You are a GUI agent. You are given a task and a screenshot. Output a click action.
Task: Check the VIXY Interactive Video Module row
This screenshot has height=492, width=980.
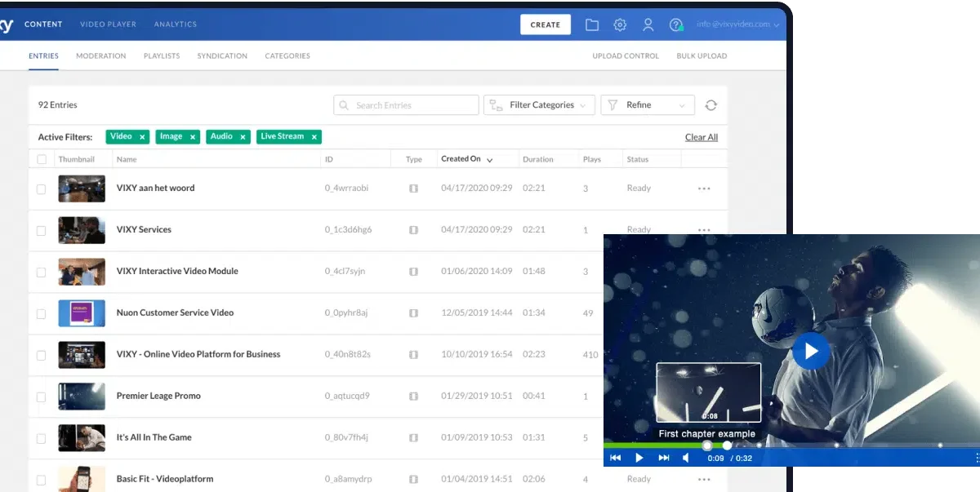[41, 272]
